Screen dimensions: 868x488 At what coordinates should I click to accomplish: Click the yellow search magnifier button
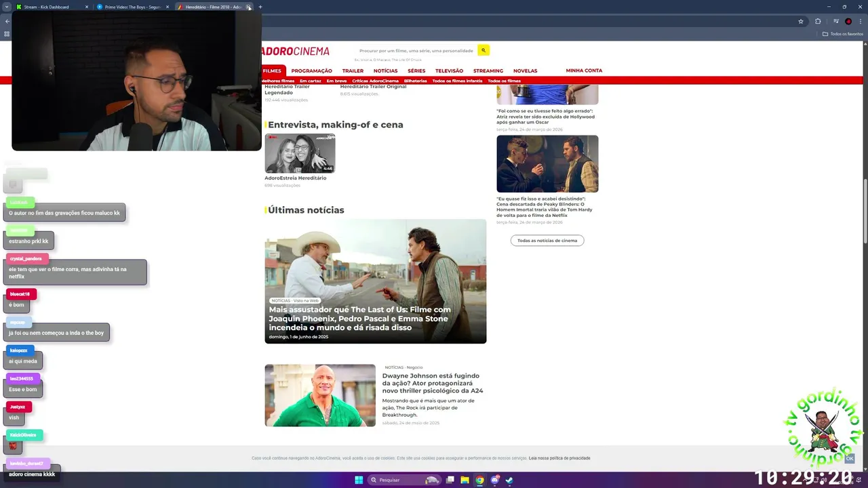pyautogui.click(x=484, y=50)
